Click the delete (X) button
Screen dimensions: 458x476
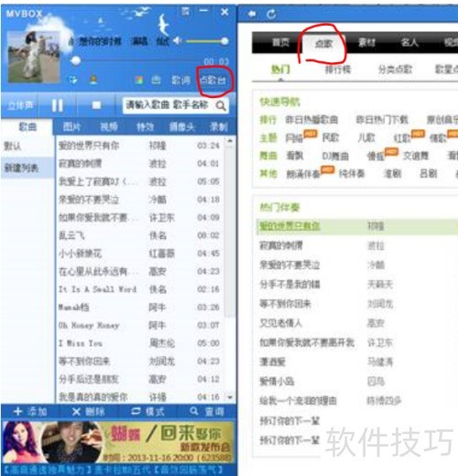[89, 412]
